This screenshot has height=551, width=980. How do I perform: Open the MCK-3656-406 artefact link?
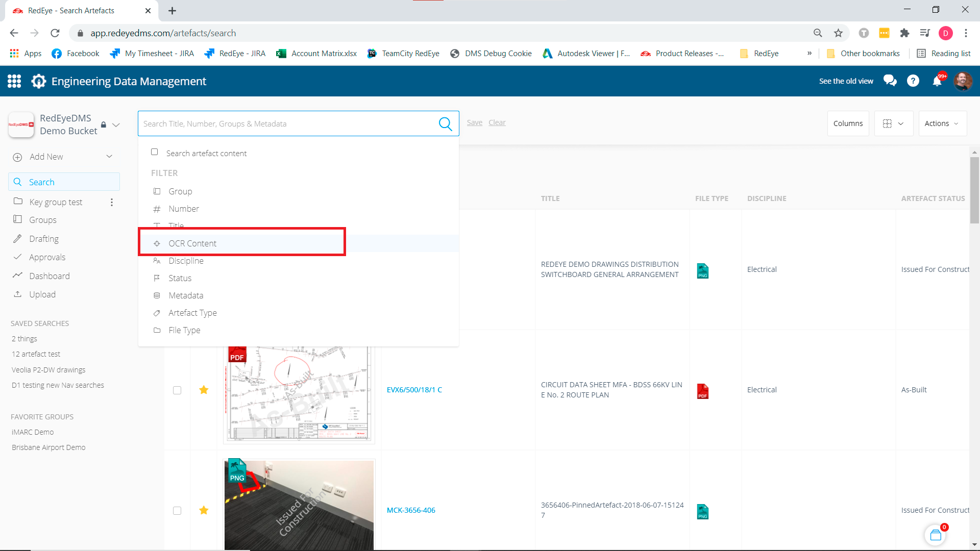(411, 510)
